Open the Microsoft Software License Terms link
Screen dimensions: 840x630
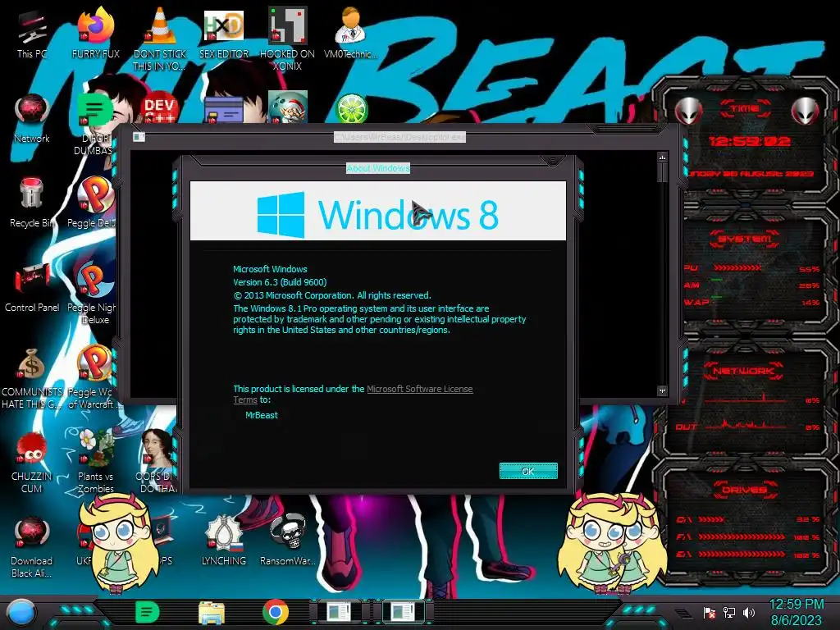(419, 389)
